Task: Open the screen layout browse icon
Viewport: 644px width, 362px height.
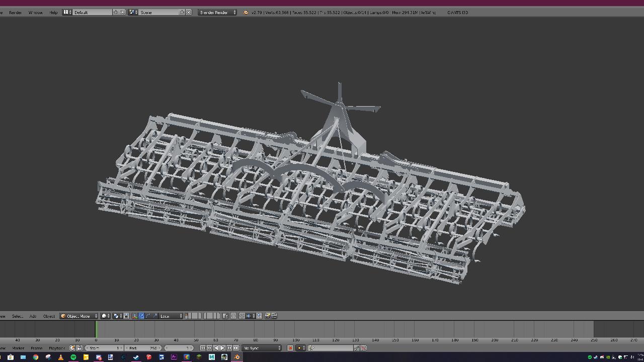Action: [67, 12]
